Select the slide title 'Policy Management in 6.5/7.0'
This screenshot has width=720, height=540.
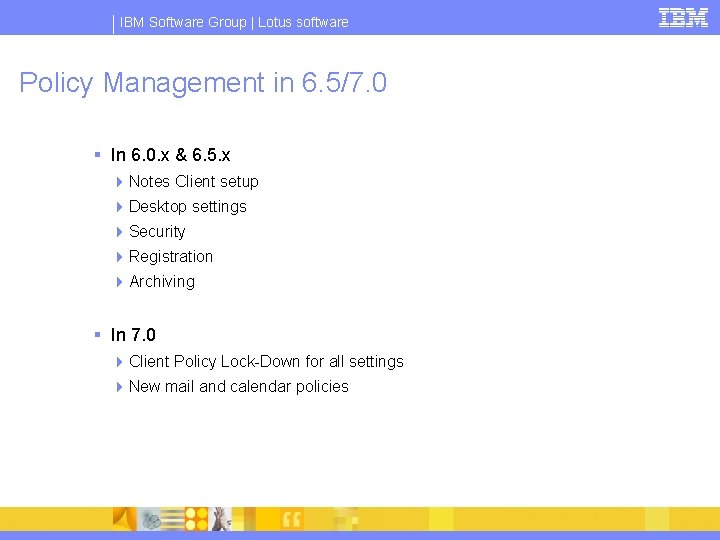click(203, 83)
